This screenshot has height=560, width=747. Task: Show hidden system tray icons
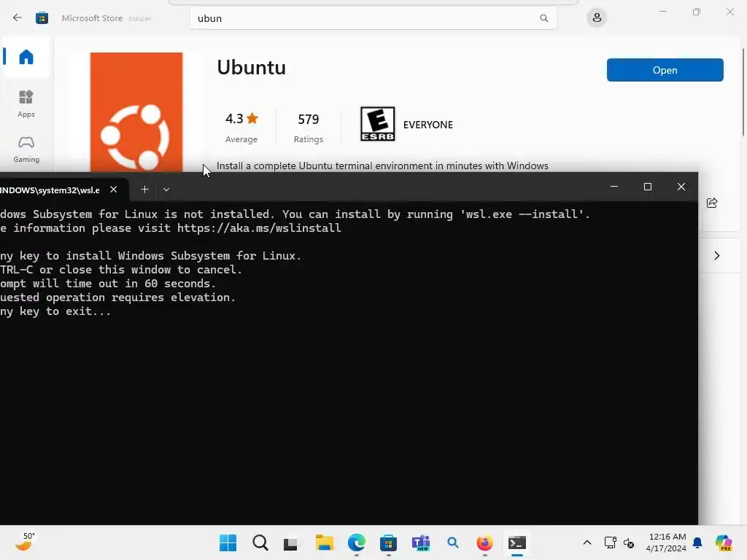[587, 542]
